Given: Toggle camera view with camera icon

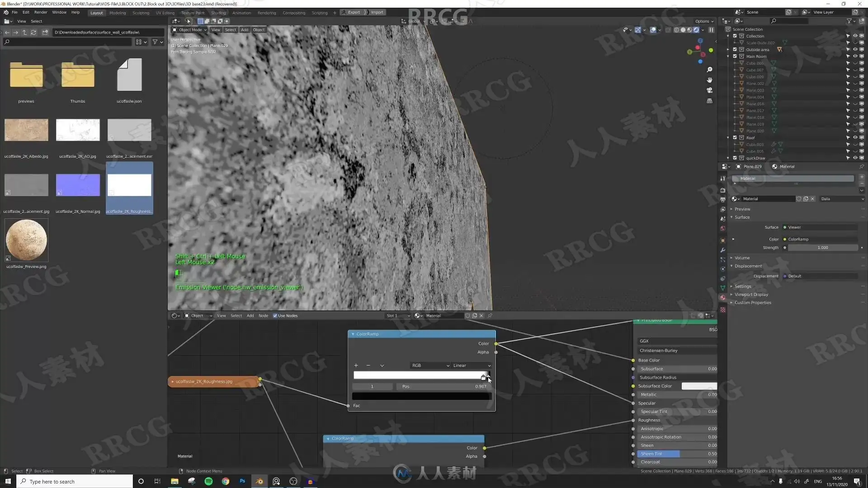Looking at the screenshot, I should pyautogui.click(x=709, y=90).
